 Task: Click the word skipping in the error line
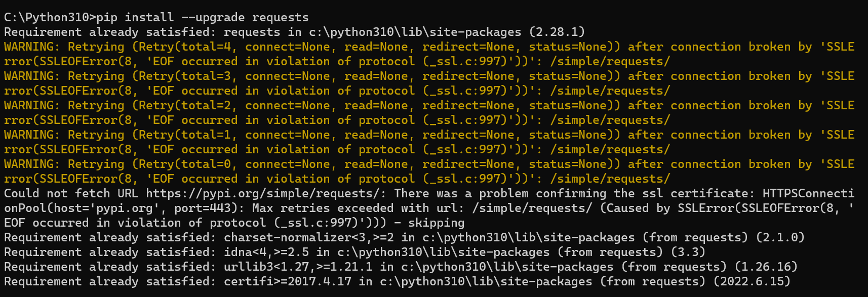436,223
